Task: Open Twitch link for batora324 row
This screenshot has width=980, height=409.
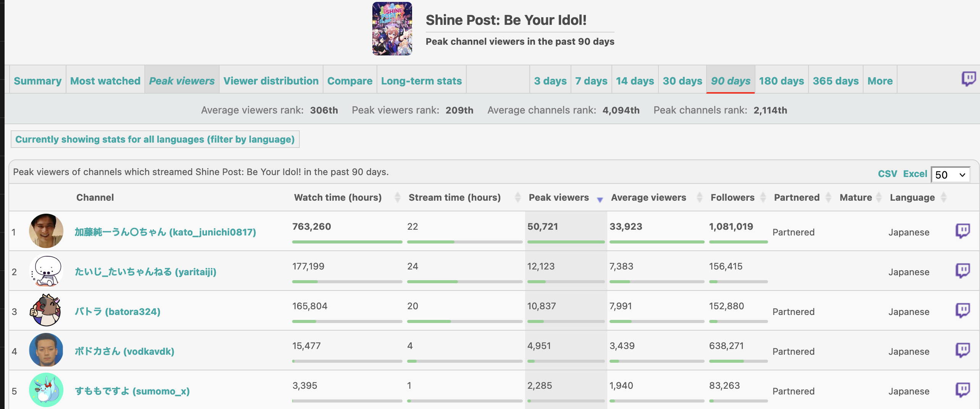Action: [963, 310]
